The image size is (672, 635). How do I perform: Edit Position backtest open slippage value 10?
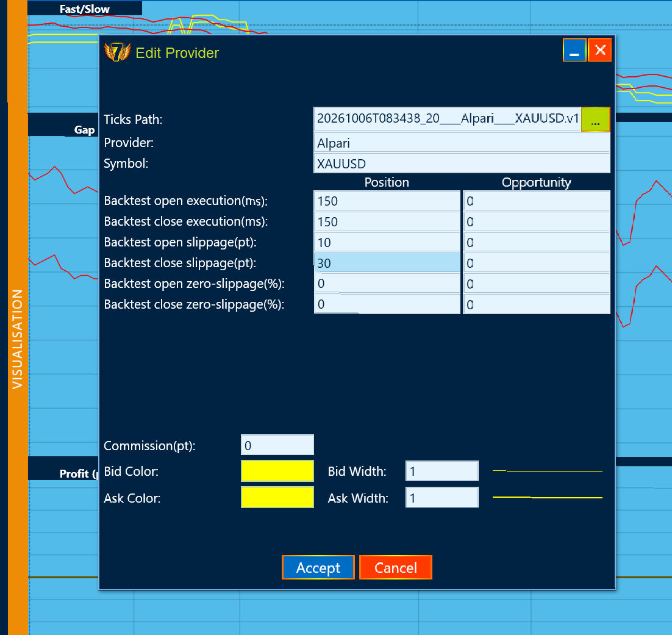point(387,242)
